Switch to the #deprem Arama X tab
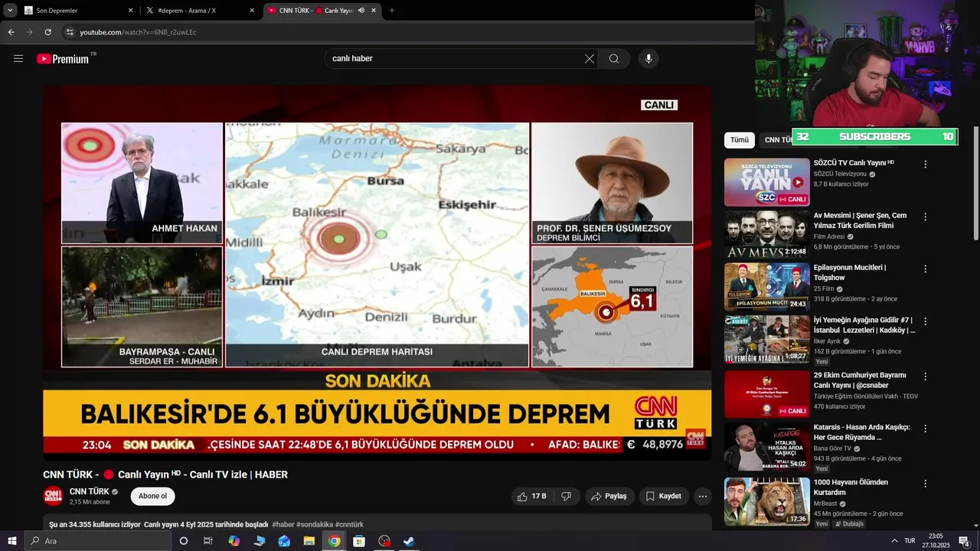 click(201, 11)
